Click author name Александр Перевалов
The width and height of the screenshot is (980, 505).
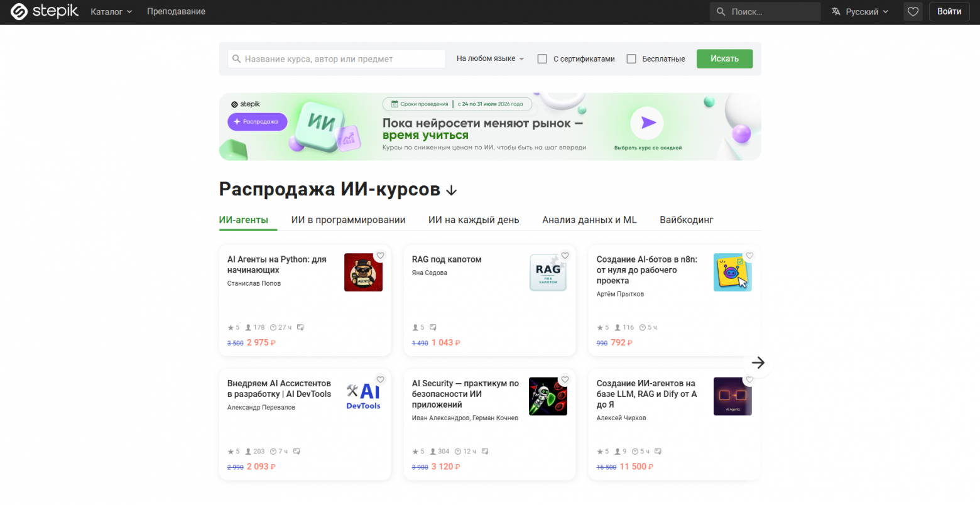261,407
